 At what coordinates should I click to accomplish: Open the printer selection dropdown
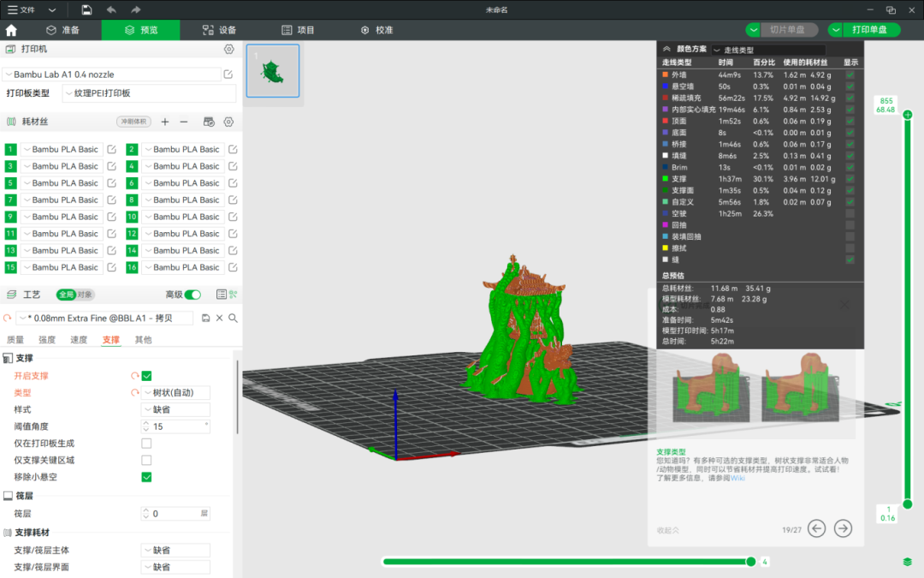pos(112,74)
